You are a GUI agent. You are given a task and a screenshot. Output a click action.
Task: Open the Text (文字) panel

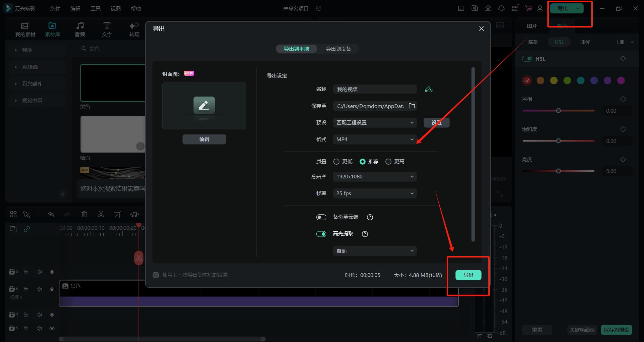pos(107,29)
